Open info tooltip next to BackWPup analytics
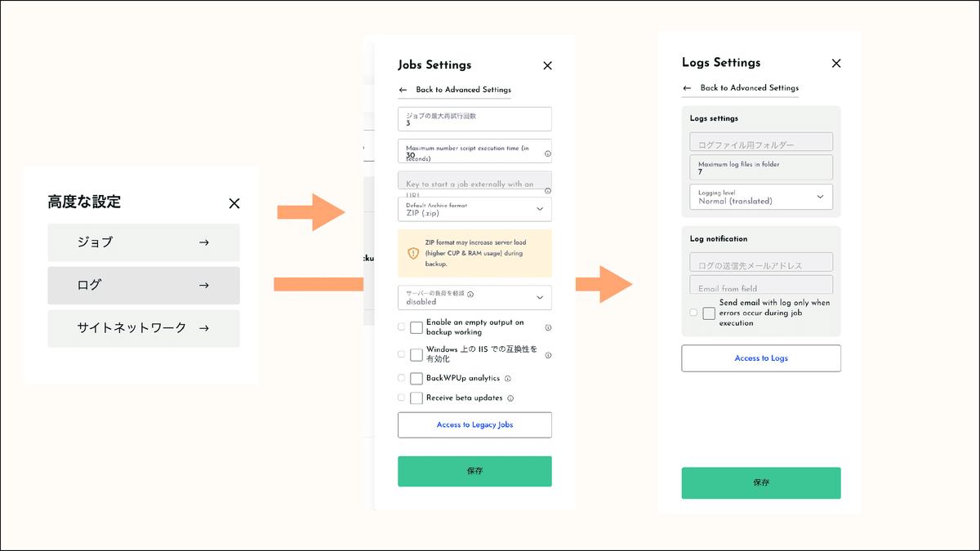Viewport: 980px width, 551px height. (508, 378)
